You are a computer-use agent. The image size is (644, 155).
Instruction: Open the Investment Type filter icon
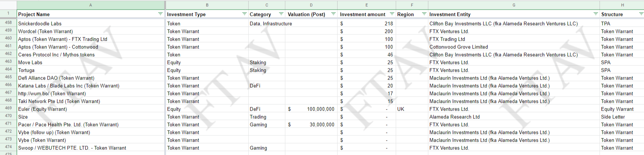244,14
